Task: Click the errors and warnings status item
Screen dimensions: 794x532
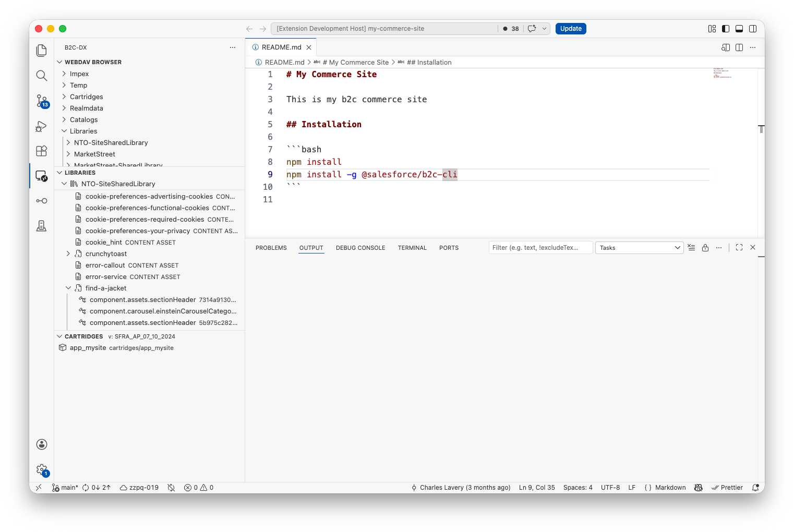Action: tap(199, 488)
